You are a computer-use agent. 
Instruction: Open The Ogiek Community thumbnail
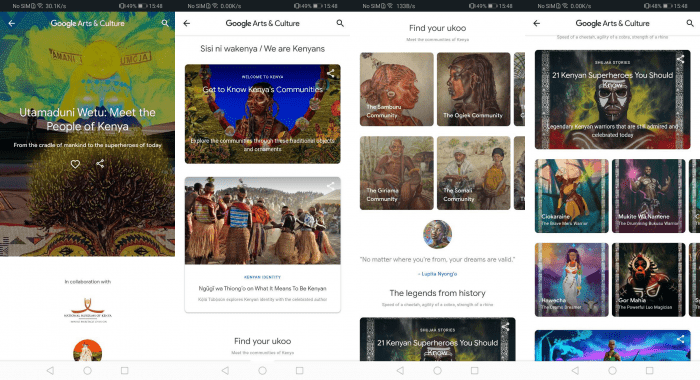coord(474,89)
